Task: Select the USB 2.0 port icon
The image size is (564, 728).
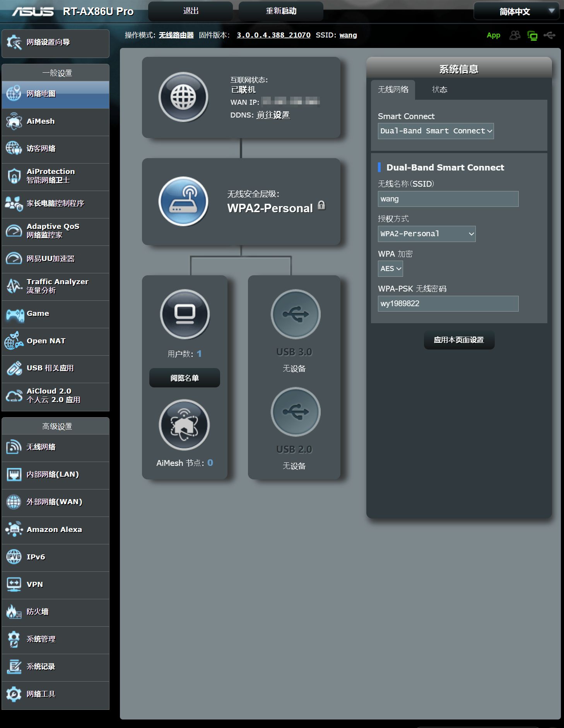Action: point(296,412)
